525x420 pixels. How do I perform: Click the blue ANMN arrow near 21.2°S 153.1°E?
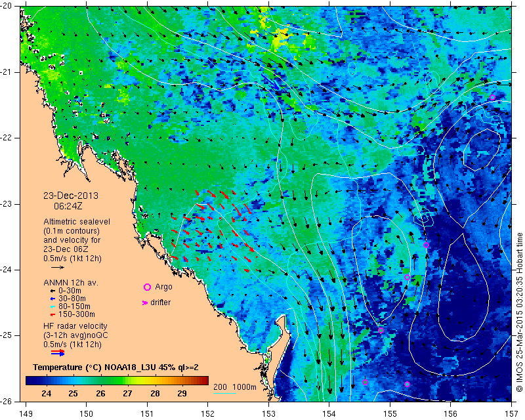(272, 83)
